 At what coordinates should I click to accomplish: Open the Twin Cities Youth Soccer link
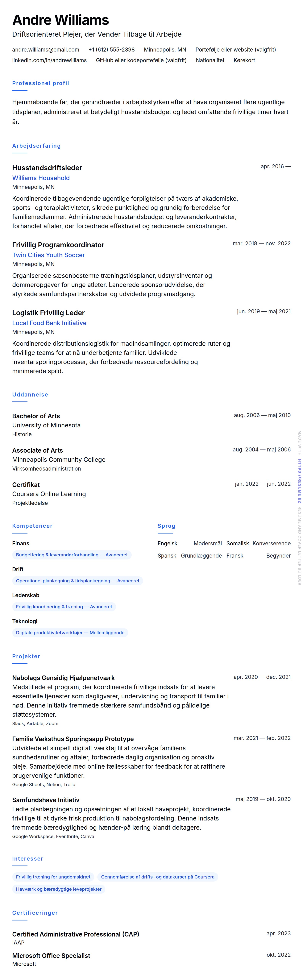coord(48,255)
